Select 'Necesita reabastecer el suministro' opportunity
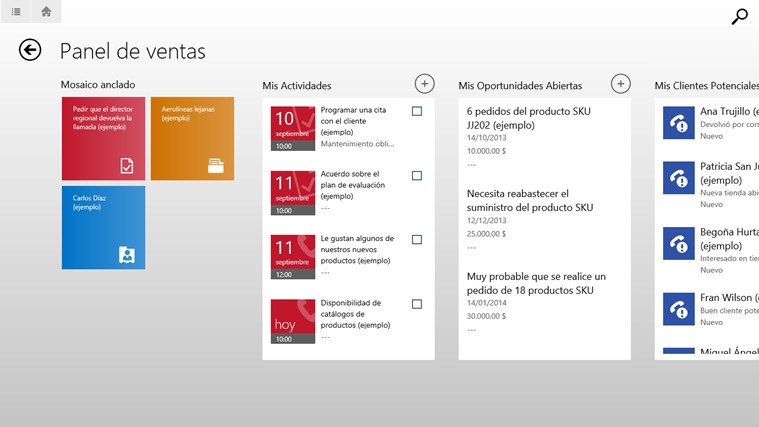The width and height of the screenshot is (759, 427). (530, 200)
